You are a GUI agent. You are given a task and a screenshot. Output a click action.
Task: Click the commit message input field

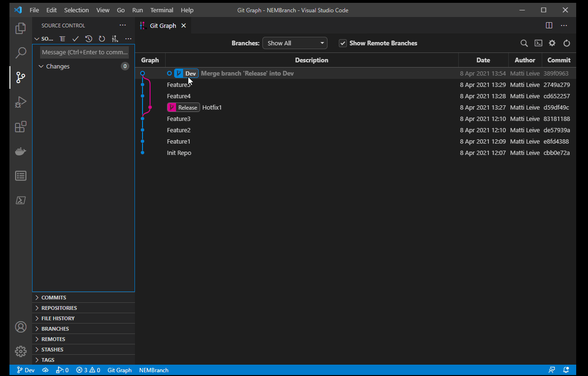(84, 52)
